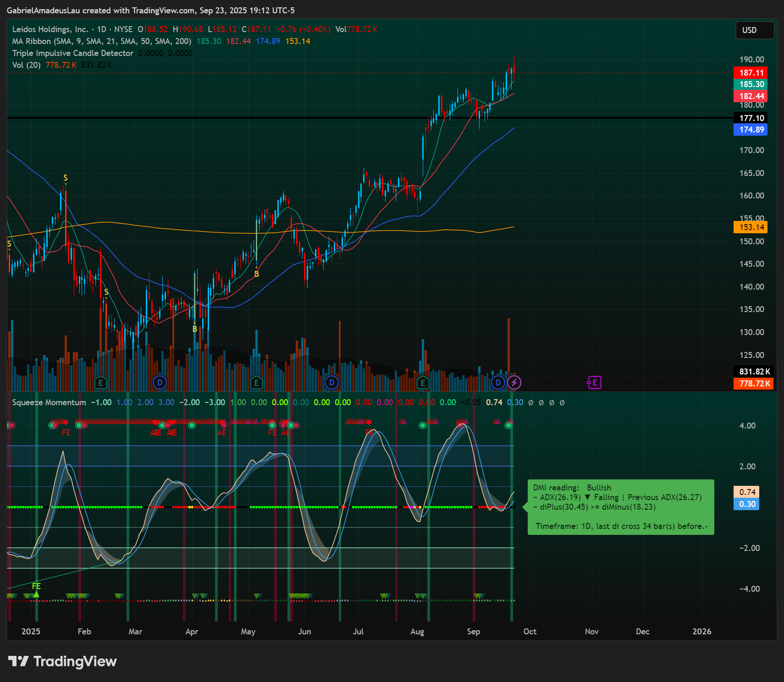Select the Squeeze Momentum indicator legend
This screenshot has width=784, height=682.
[49, 402]
